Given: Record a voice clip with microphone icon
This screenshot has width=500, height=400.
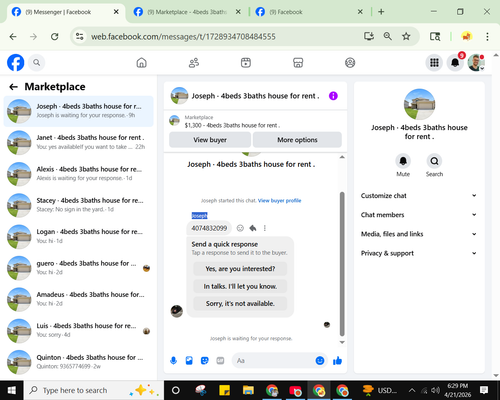Looking at the screenshot, I should coord(173,361).
